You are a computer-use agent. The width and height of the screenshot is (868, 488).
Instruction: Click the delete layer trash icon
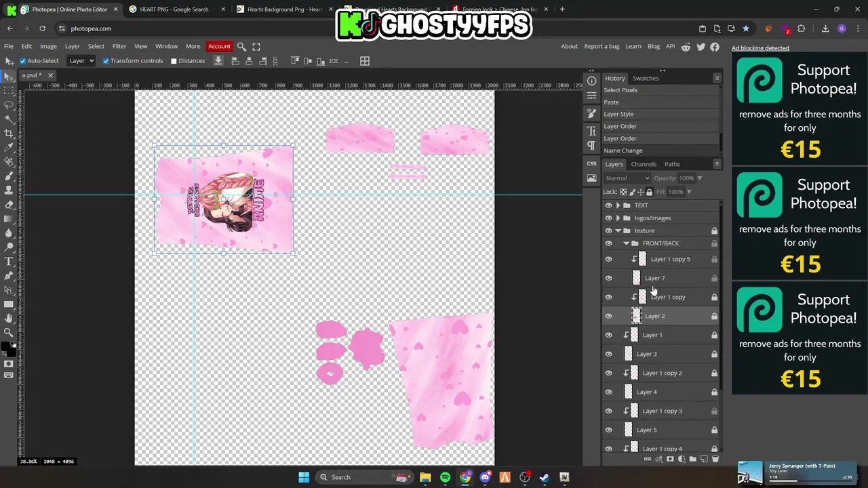pos(715,460)
